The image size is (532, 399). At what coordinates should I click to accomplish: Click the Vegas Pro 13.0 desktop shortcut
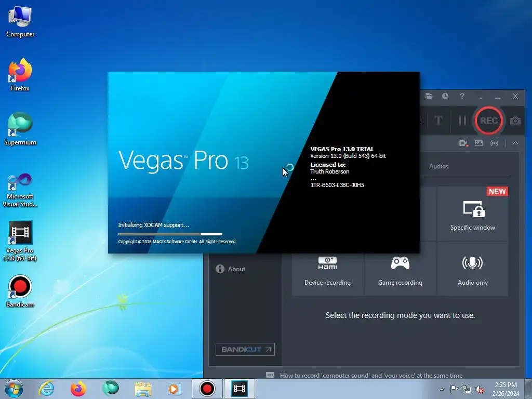[x=20, y=241]
